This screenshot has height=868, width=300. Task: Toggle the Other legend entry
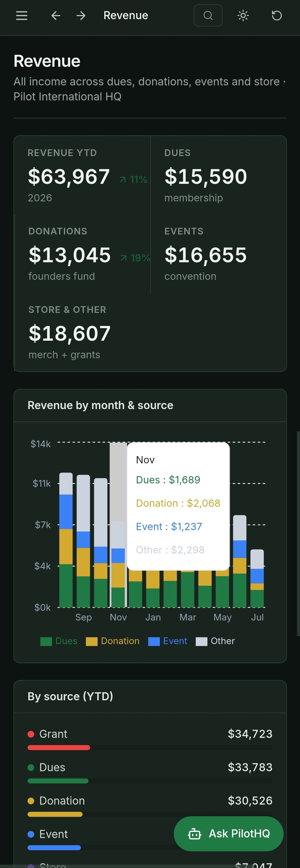point(215,641)
